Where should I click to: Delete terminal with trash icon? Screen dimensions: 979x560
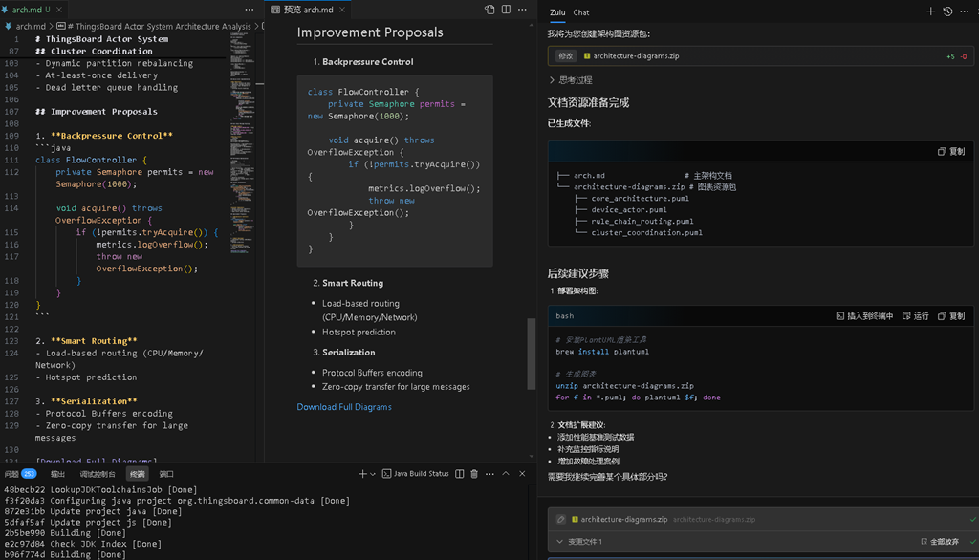coord(474,474)
